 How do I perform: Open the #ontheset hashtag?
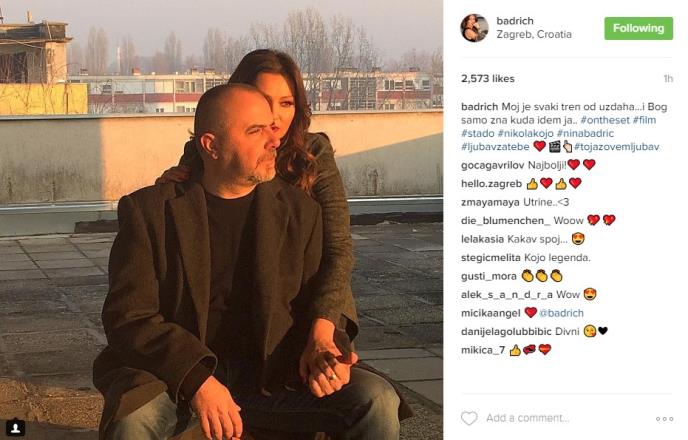point(605,120)
